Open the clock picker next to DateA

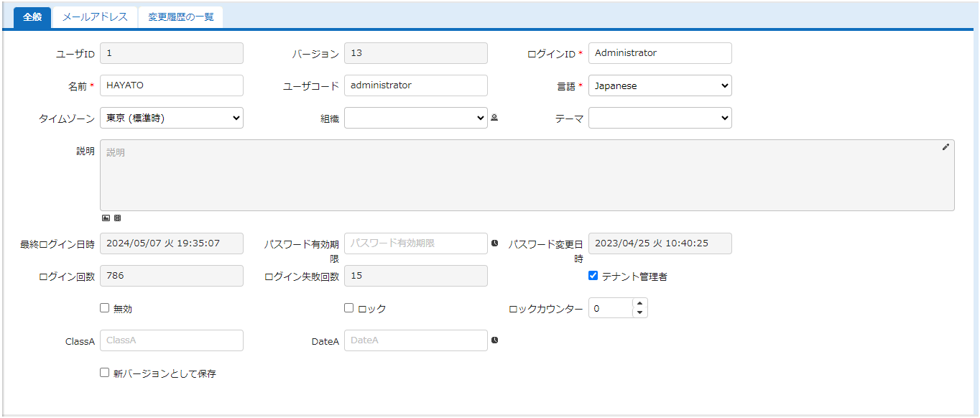(494, 340)
